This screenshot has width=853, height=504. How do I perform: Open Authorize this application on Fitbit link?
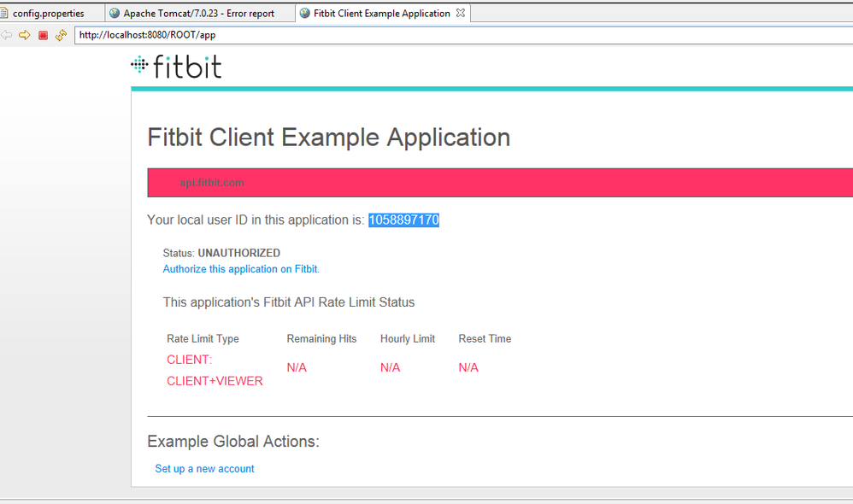[241, 269]
